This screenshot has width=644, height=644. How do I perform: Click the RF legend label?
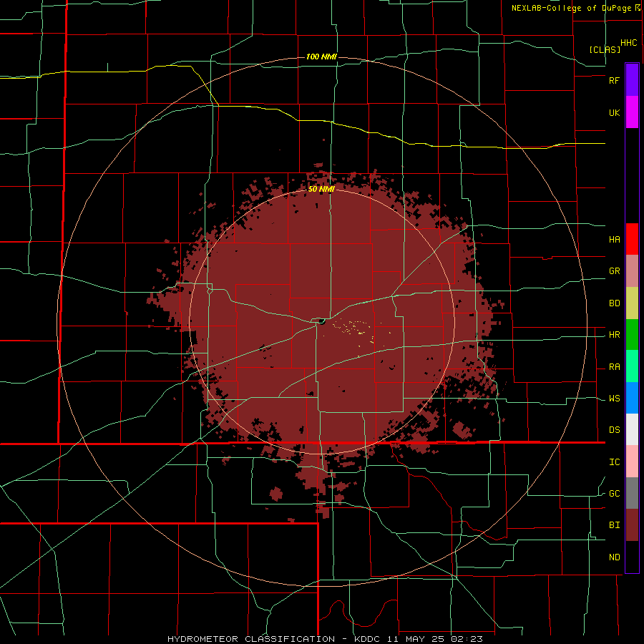coord(614,80)
